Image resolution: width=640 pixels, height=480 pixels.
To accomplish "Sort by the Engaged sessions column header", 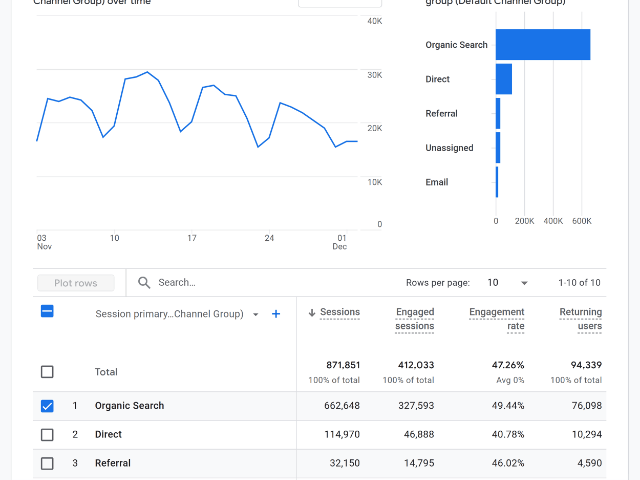I will [x=414, y=319].
